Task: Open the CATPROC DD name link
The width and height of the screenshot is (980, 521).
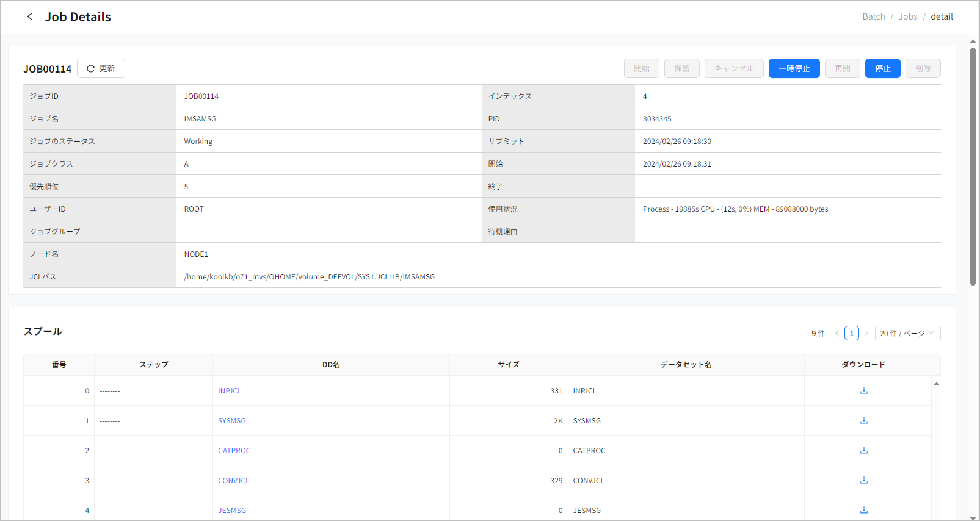Action: click(x=234, y=451)
